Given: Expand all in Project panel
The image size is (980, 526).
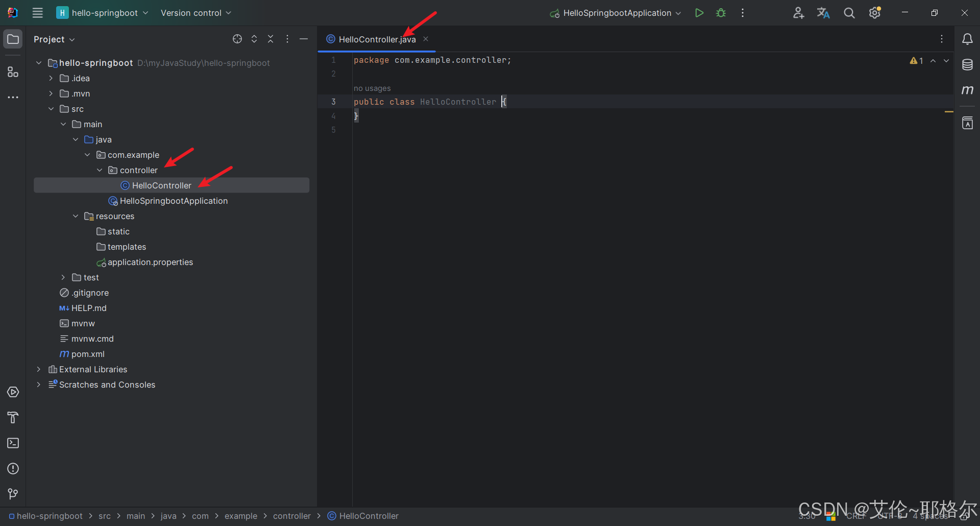Looking at the screenshot, I should [x=254, y=39].
